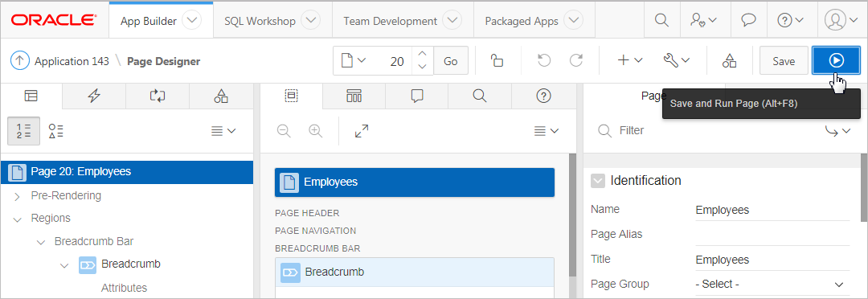Click the Go button
Image resolution: width=868 pixels, height=299 pixels.
click(451, 61)
